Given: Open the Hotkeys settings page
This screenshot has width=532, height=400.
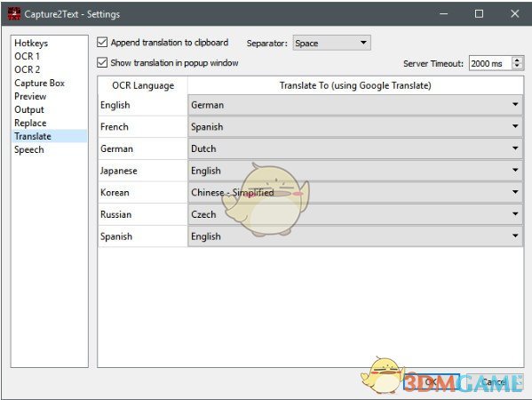Looking at the screenshot, I should 49,44.
